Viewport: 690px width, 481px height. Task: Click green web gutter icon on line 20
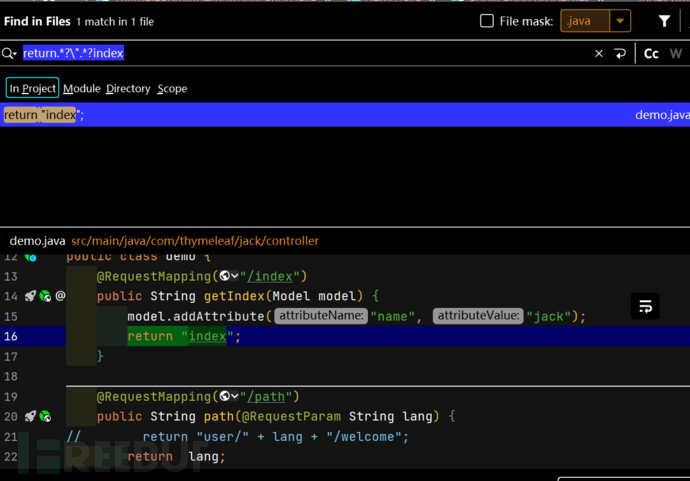tap(45, 416)
